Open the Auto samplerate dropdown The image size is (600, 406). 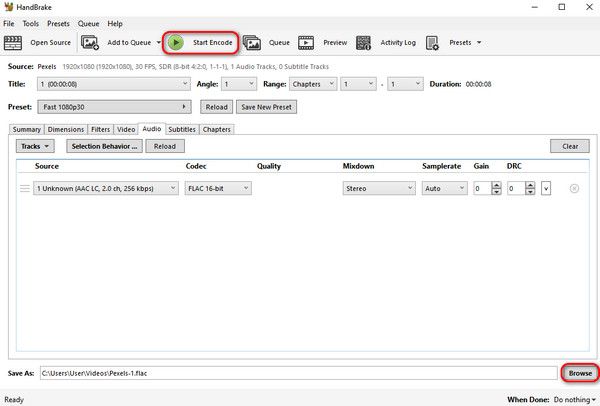445,188
